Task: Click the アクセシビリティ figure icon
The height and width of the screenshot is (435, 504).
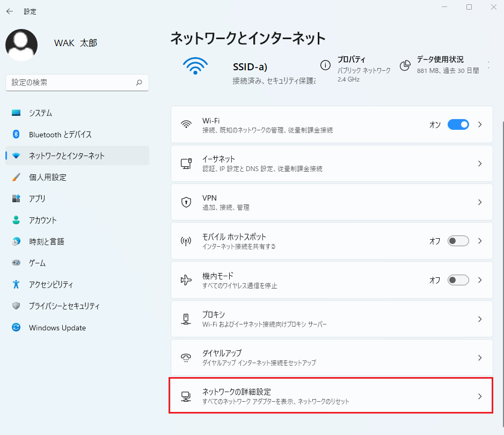Action: pyautogui.click(x=16, y=284)
